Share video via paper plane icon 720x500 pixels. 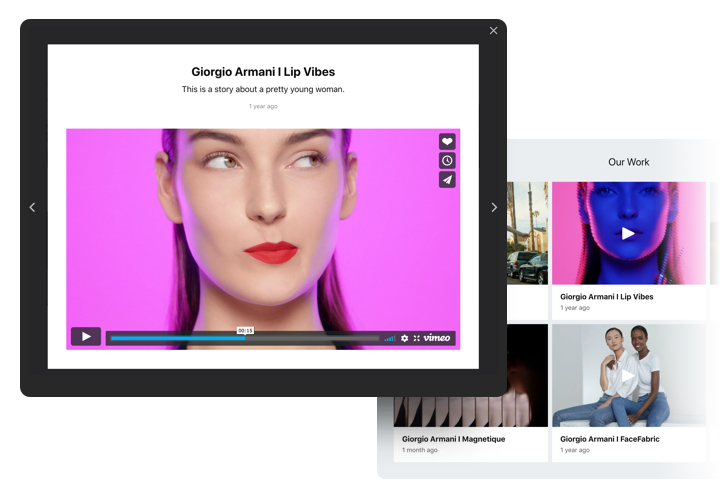(x=447, y=180)
